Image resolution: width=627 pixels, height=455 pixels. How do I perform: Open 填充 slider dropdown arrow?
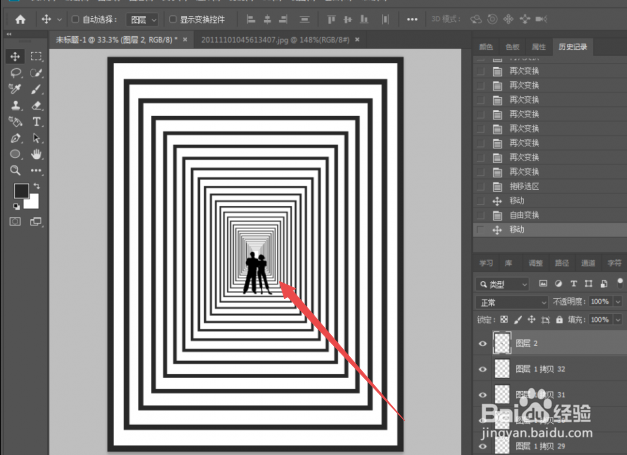point(618,319)
